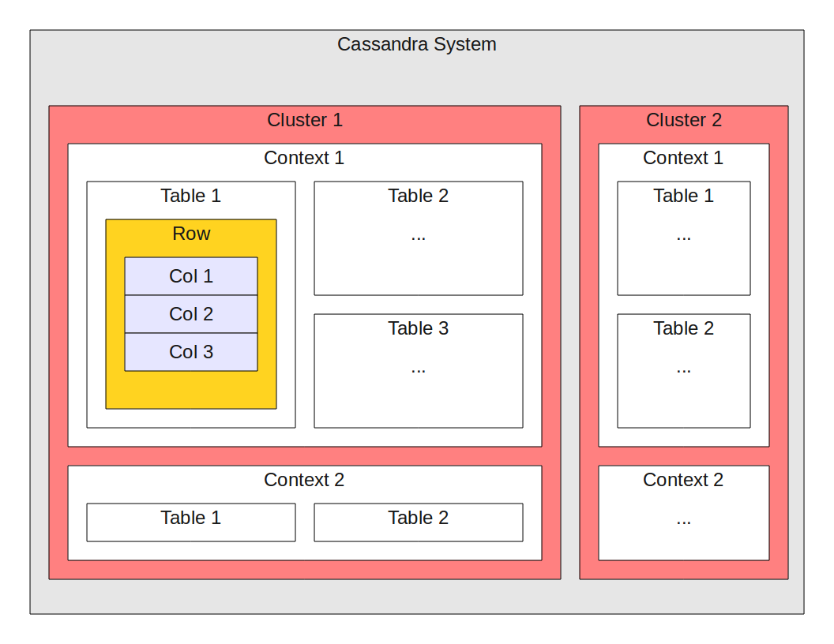The image size is (834, 644).
Task: Click Table 2 label in Cluster 2
Action: (x=683, y=328)
